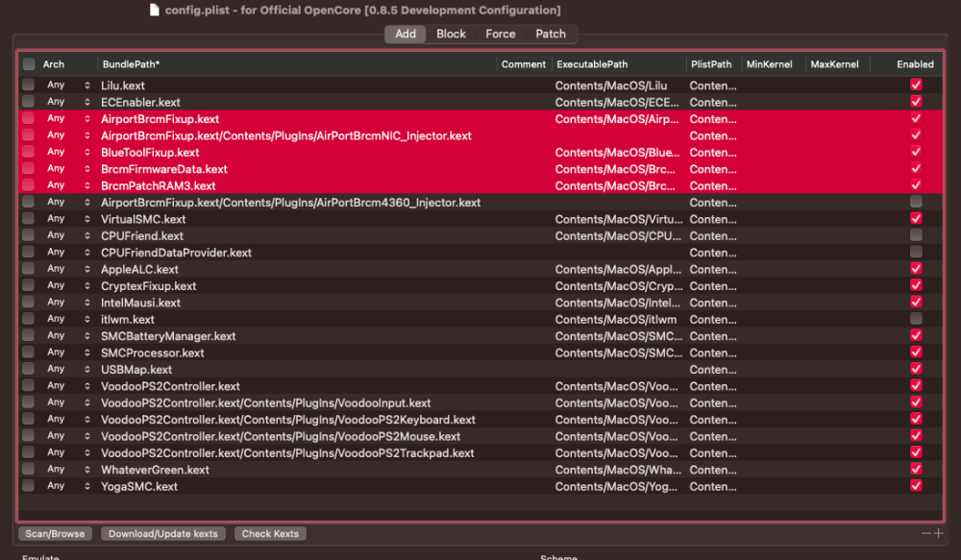Screen dimensions: 961x560
Task: Uncheck Enabled for USBMap.kext
Action: click(x=916, y=368)
